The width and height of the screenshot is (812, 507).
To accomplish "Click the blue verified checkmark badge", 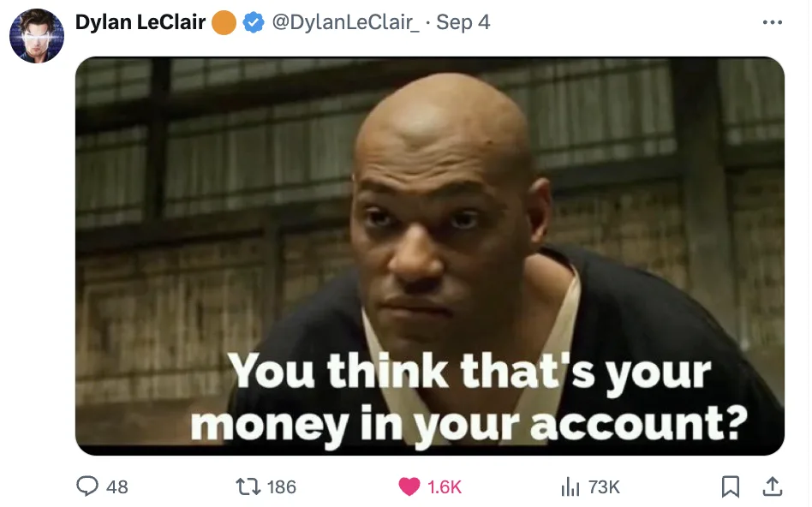I will pos(254,22).
